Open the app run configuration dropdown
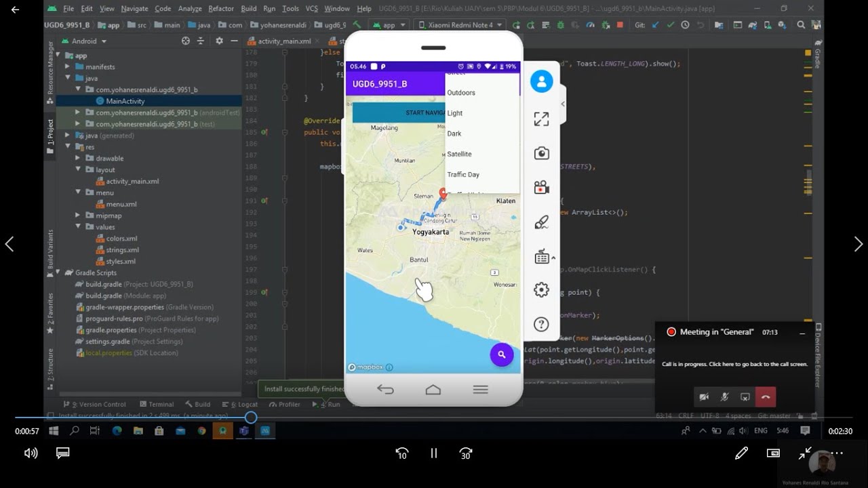 tap(389, 25)
